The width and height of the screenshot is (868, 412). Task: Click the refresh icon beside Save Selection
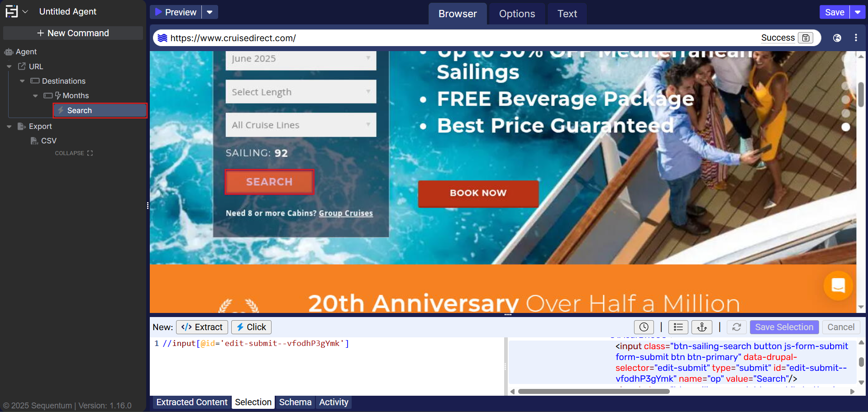pyautogui.click(x=736, y=327)
